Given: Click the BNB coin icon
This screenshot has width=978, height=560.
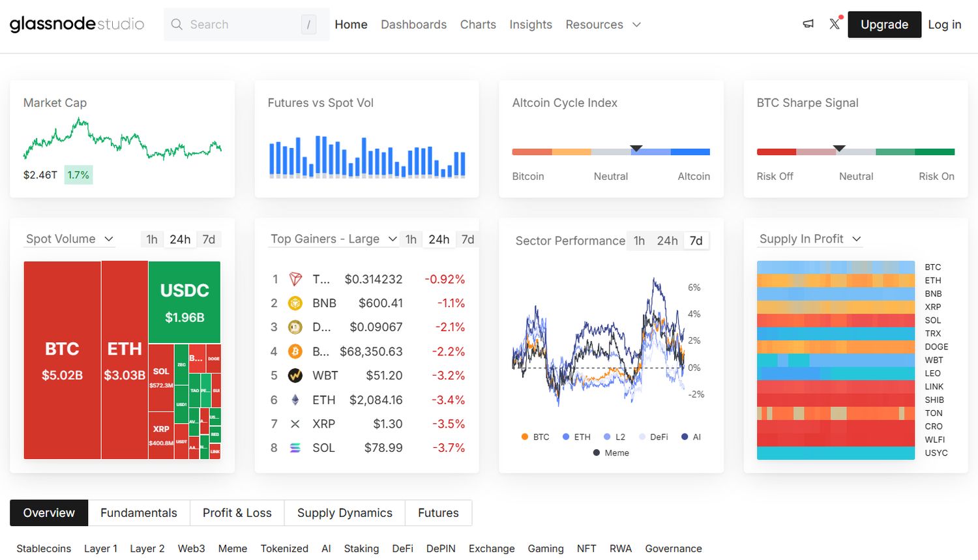Looking at the screenshot, I should point(295,303).
